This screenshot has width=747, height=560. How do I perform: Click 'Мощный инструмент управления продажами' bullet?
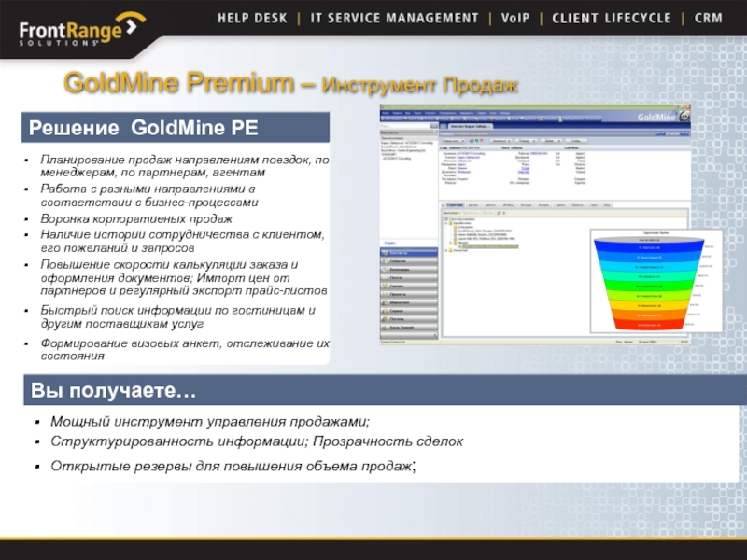209,422
